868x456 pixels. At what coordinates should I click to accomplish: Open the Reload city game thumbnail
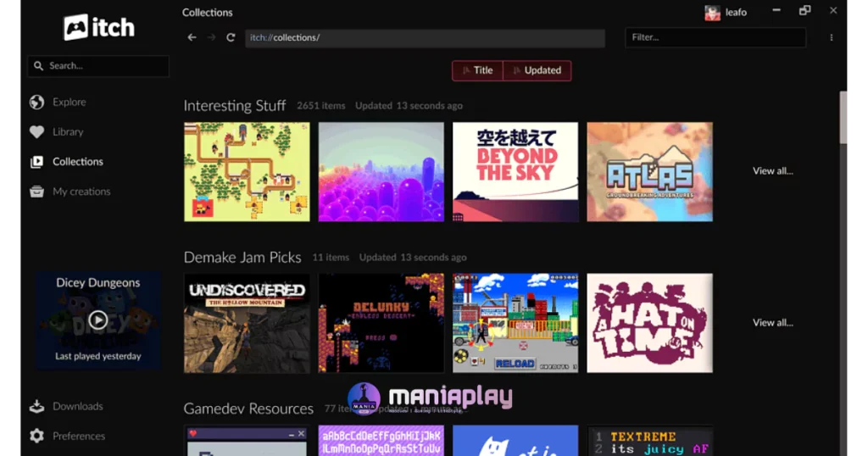[515, 323]
